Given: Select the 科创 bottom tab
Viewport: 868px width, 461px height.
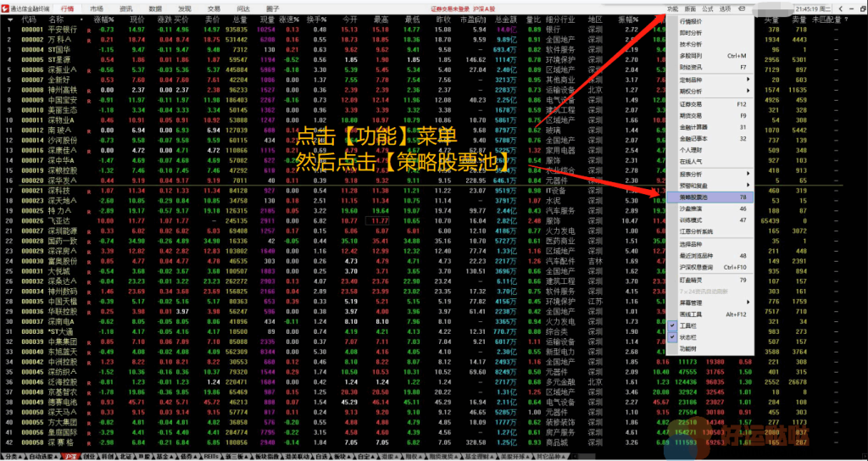Looking at the screenshot, I should point(107,457).
